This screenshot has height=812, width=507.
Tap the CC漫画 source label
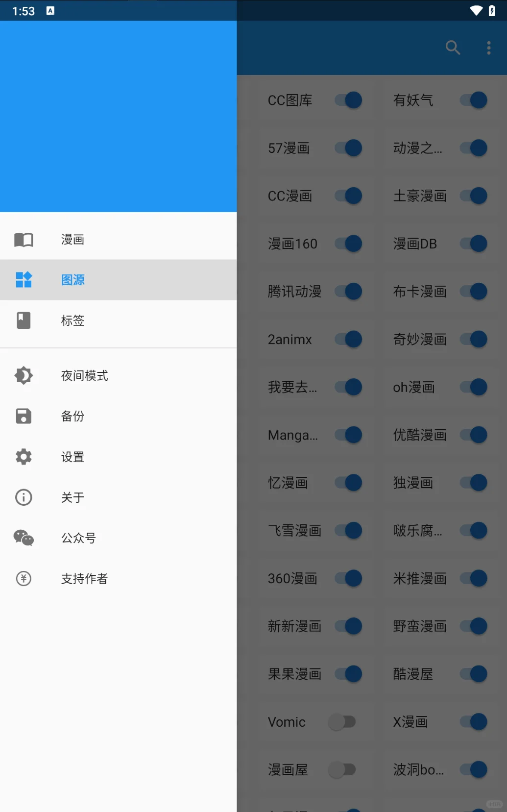[x=290, y=196]
